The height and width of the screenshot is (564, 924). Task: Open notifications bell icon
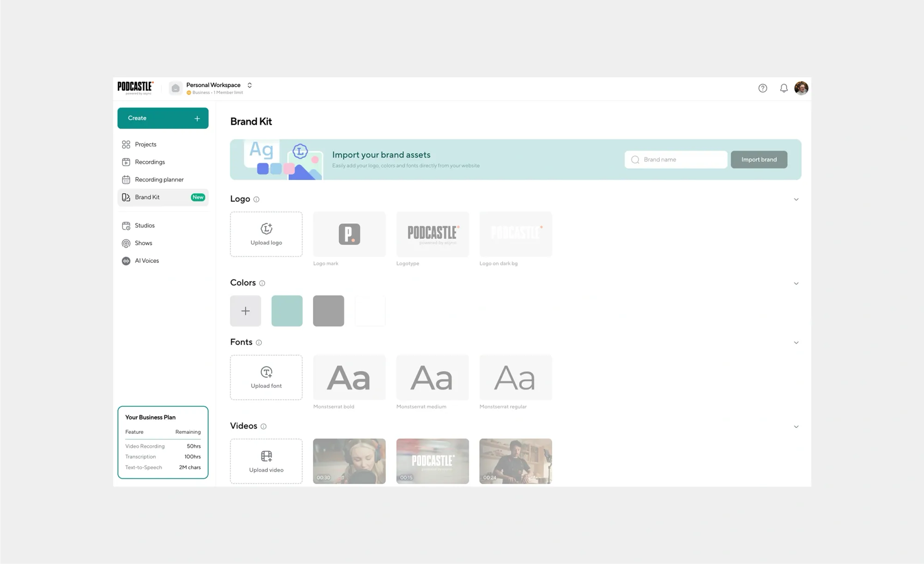coord(784,88)
